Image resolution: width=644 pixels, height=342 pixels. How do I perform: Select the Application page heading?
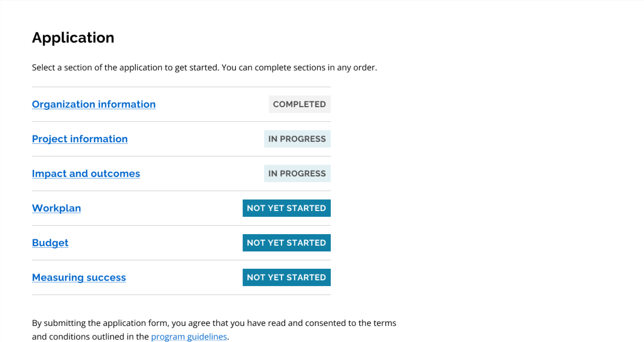(x=73, y=37)
